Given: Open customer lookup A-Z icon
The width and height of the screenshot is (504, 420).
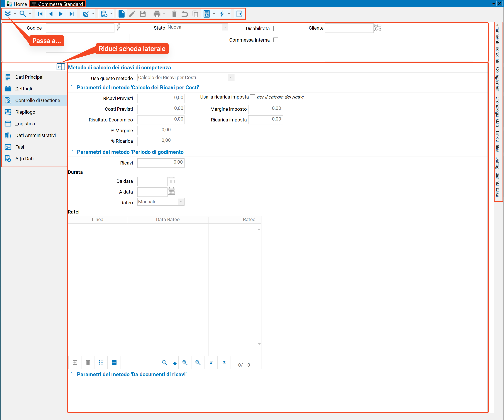Looking at the screenshot, I should pos(378,27).
